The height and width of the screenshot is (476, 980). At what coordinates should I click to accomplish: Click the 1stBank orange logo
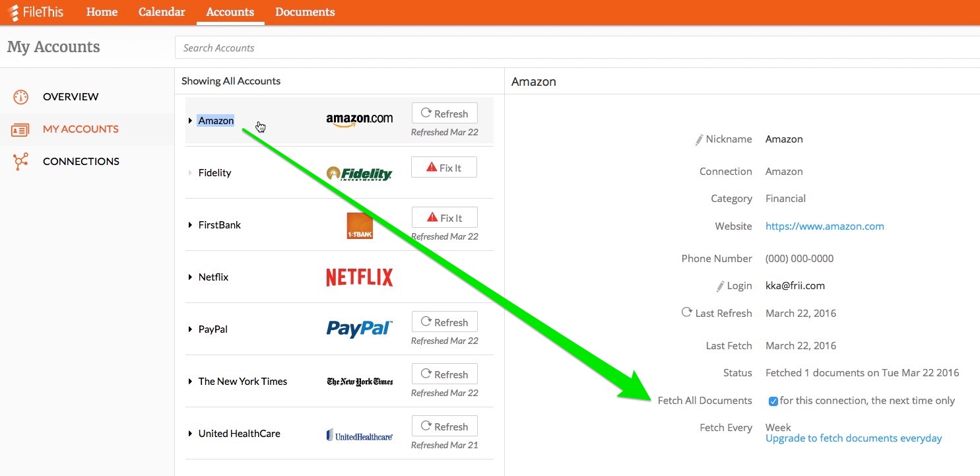360,225
